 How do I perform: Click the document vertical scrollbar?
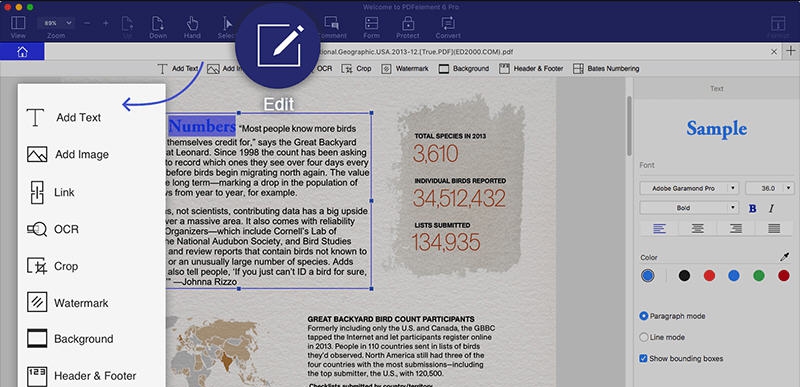[x=630, y=126]
